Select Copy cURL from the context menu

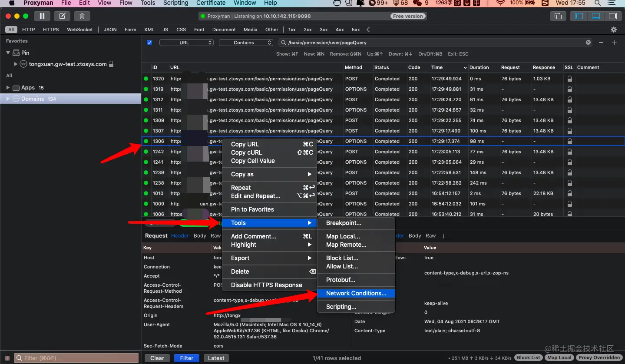point(269,152)
